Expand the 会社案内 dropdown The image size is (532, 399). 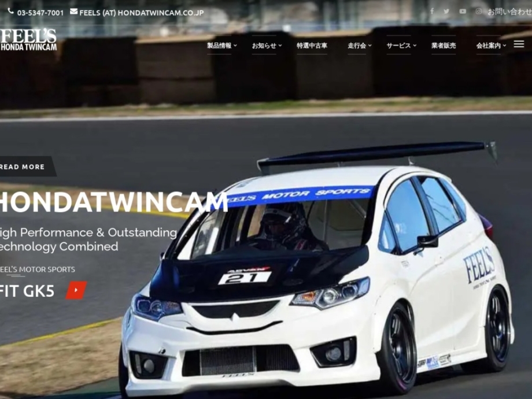490,44
